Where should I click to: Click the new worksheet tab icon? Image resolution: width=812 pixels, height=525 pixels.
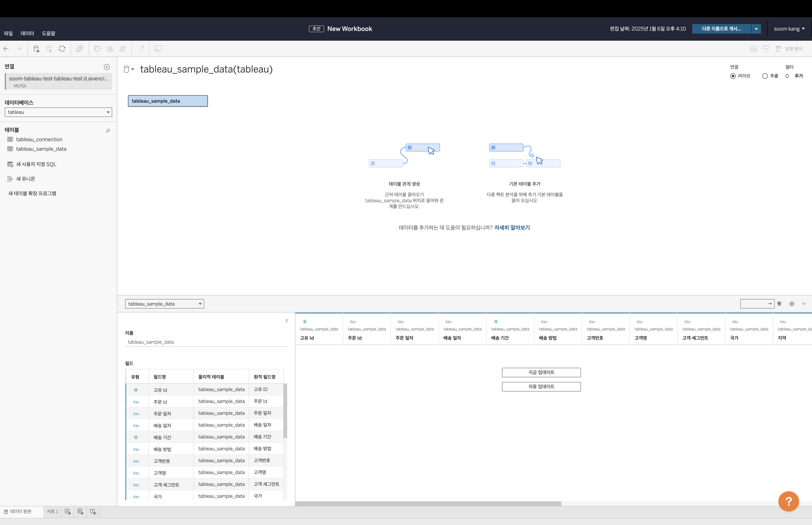(68, 512)
